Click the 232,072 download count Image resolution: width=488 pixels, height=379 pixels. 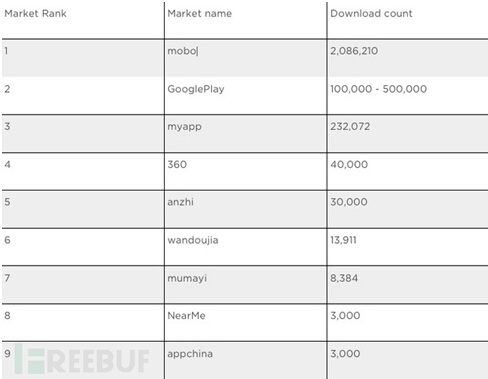point(350,126)
